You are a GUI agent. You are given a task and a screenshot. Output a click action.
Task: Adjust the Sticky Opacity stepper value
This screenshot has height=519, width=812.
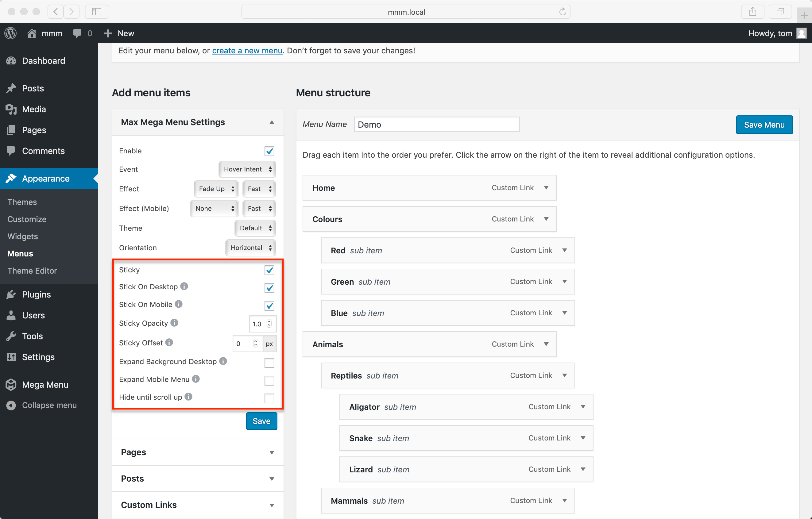point(269,324)
